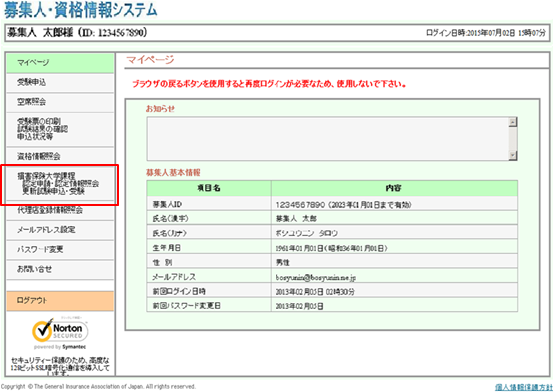Click the お知らせ scrollbar down arrow
This screenshot has width=553, height=392.
[x=513, y=155]
